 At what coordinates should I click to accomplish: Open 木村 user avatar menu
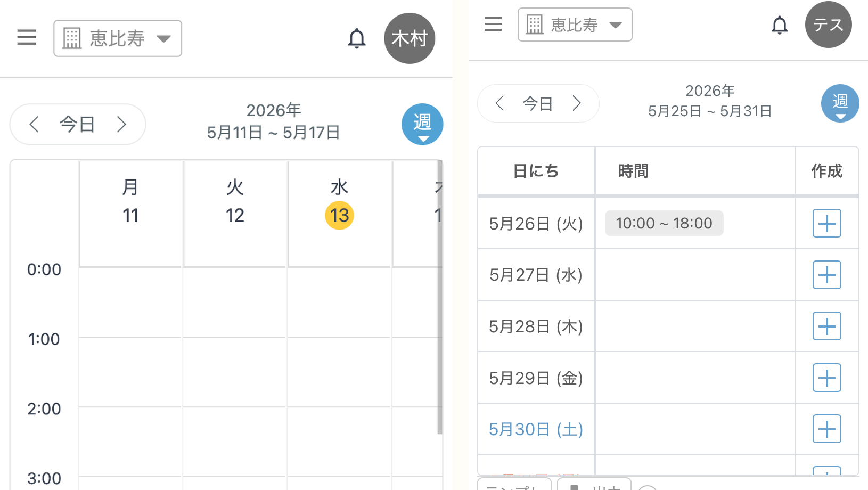[x=410, y=38]
